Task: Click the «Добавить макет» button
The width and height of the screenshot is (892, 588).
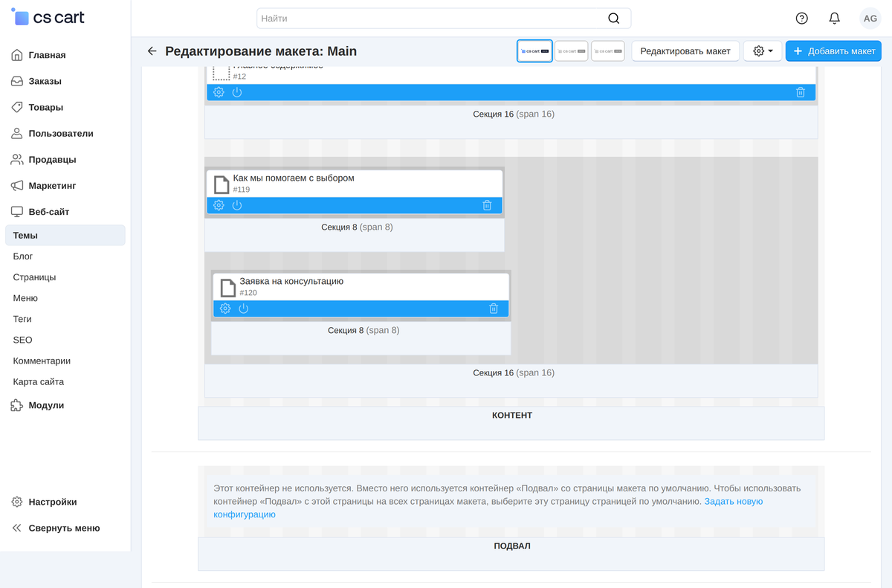Action: point(833,51)
